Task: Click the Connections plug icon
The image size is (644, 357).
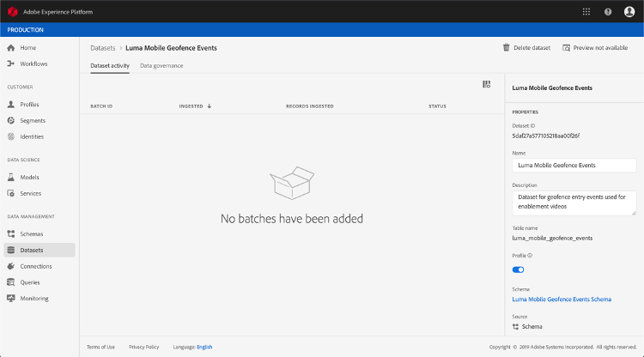Action: point(11,266)
